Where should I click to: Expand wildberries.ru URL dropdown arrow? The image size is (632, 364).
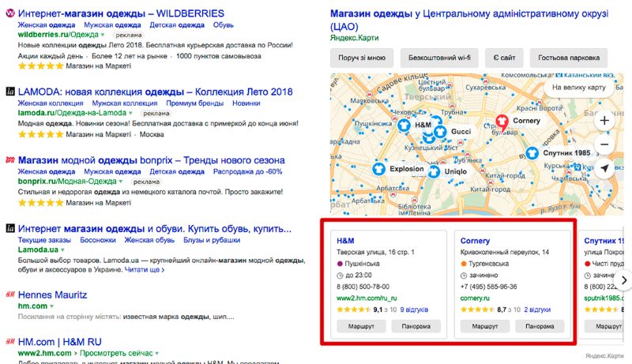click(x=103, y=35)
